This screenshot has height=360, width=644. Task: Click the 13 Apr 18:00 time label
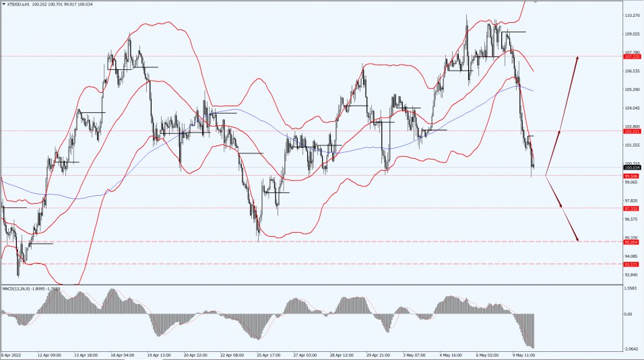pyautogui.click(x=86, y=355)
